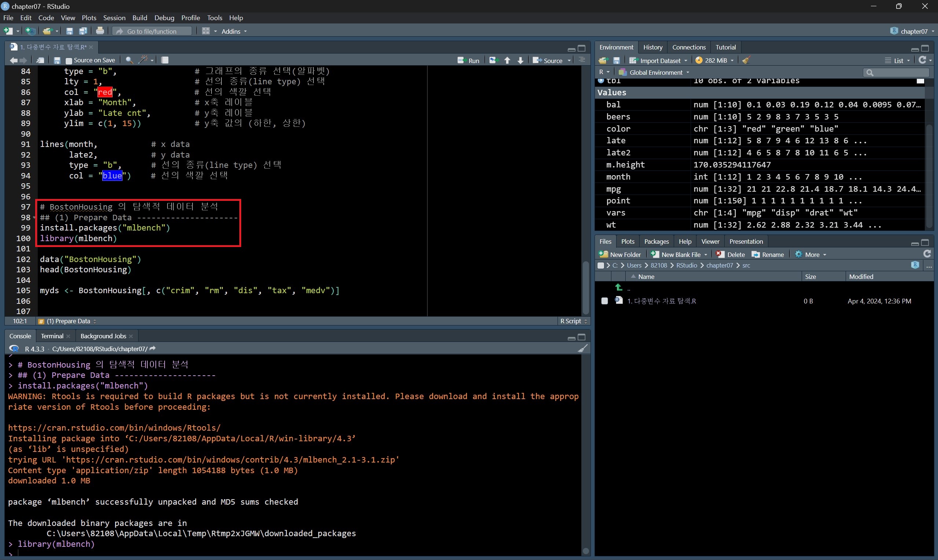The height and width of the screenshot is (560, 938).
Task: Switch to the Packages tab
Action: tap(656, 242)
